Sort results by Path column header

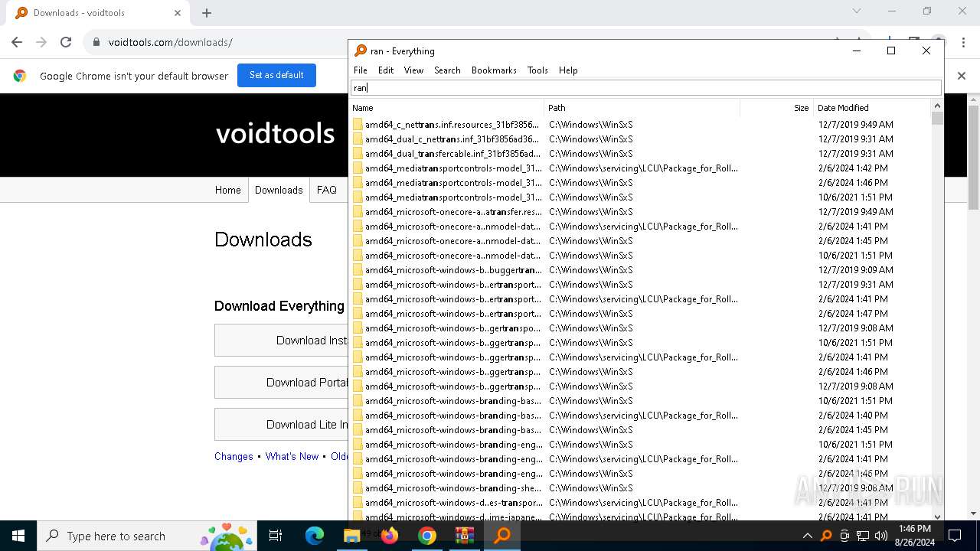point(642,108)
